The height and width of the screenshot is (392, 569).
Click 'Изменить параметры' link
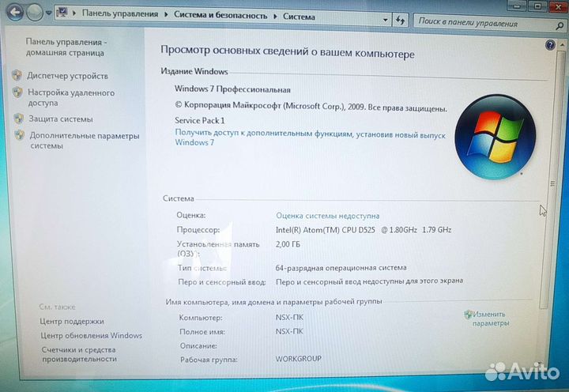tap(489, 318)
